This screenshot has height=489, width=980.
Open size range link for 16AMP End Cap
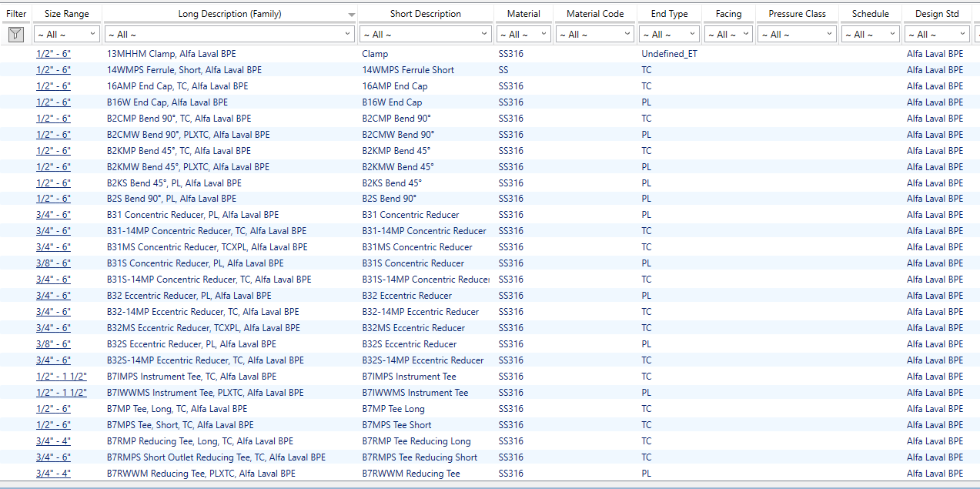[x=53, y=86]
